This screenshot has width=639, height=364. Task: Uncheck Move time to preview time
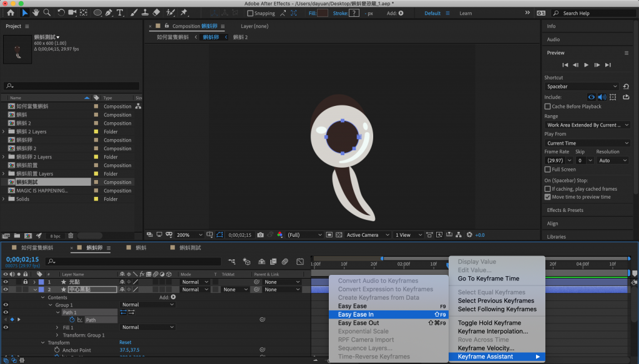click(x=547, y=197)
